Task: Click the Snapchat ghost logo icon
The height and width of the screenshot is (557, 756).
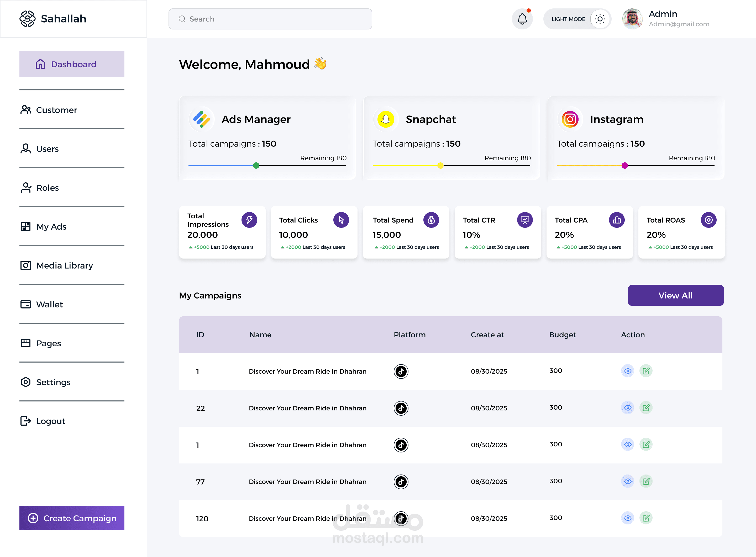Action: click(x=386, y=119)
